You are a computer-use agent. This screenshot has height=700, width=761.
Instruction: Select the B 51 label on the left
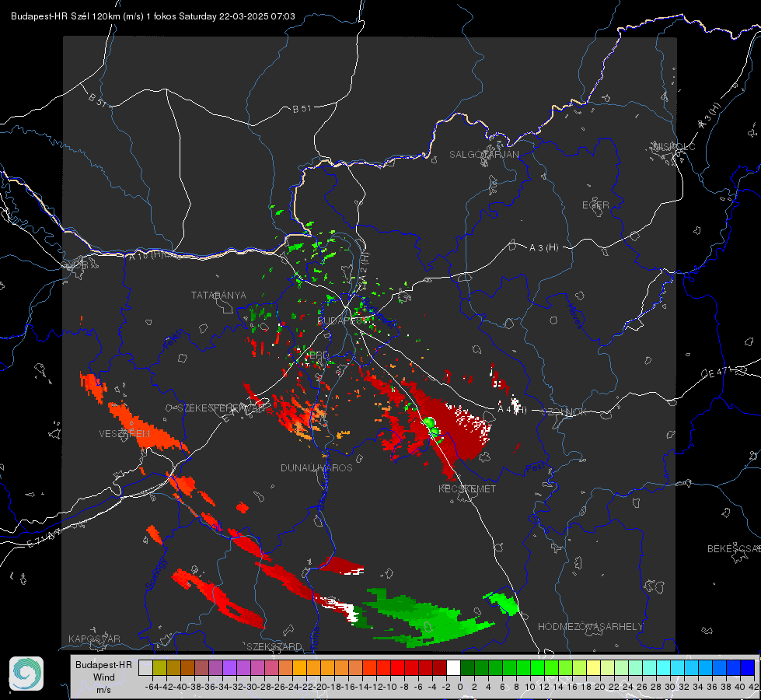tap(97, 100)
